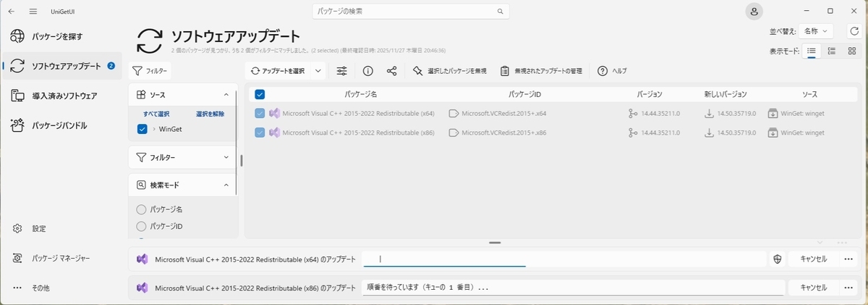Open パッケージバンドル page
Viewport: 868px width, 305px height.
(x=61, y=125)
